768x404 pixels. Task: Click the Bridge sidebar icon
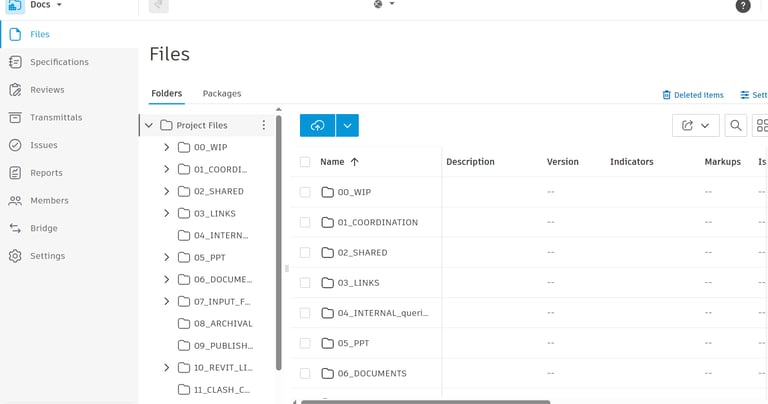point(15,228)
